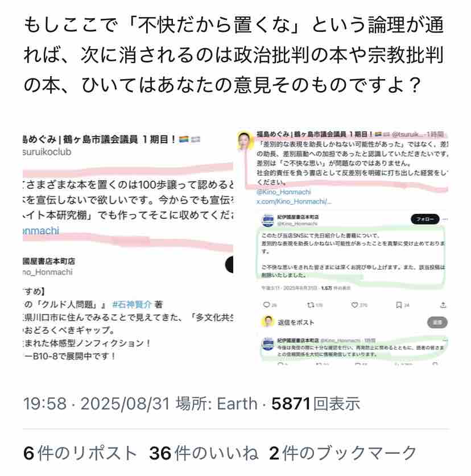471x476 pixels.
Task: Click 福島めぐみ's profile avatar photo
Action: 245,141
